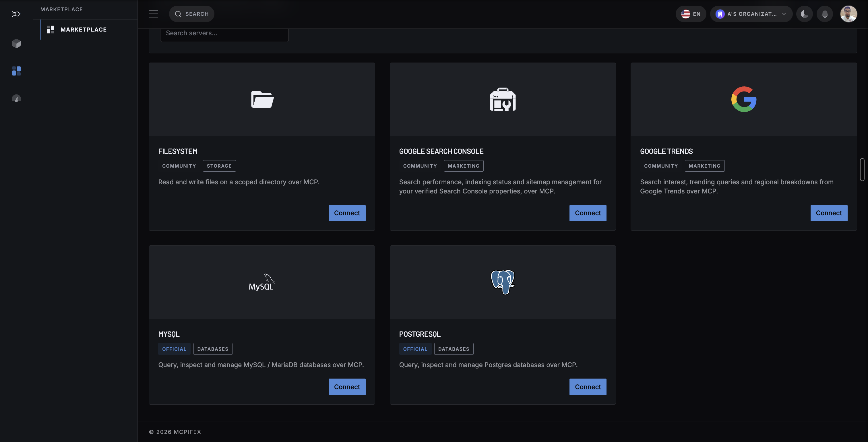
Task: Click the Google Trends logo
Action: 744,99
